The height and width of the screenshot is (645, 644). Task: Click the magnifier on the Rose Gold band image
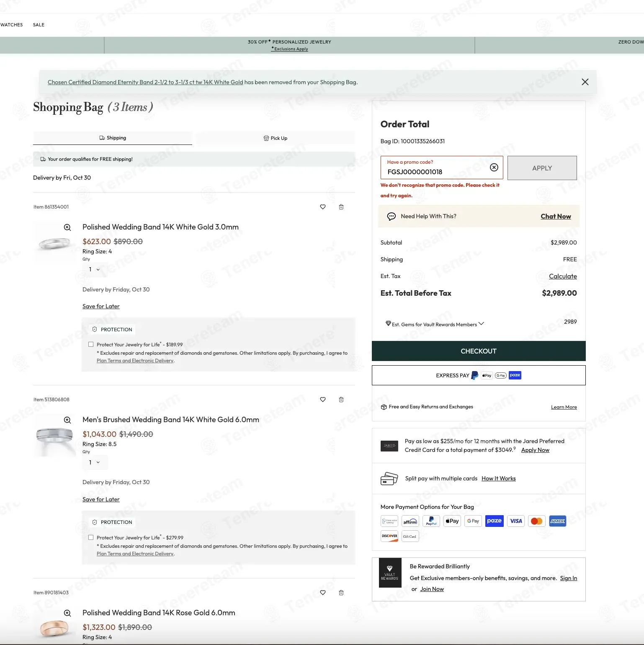pyautogui.click(x=67, y=613)
